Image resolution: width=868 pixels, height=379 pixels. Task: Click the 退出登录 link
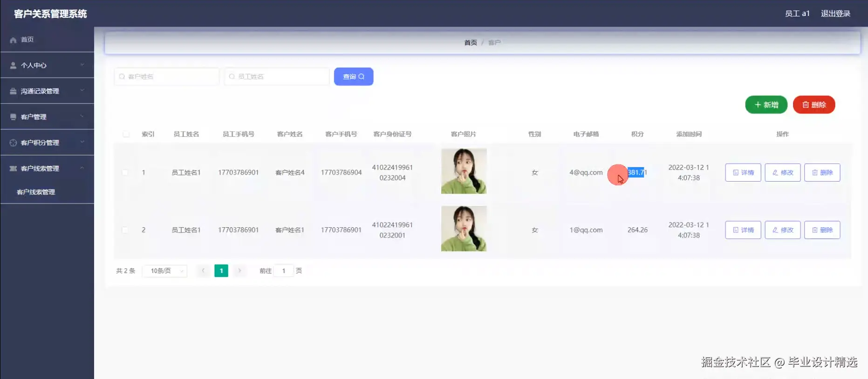[835, 14]
